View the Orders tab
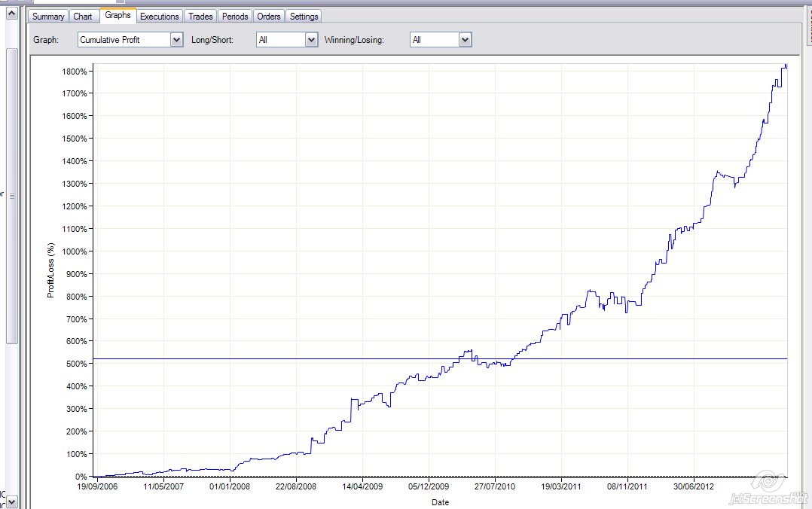 tap(268, 16)
